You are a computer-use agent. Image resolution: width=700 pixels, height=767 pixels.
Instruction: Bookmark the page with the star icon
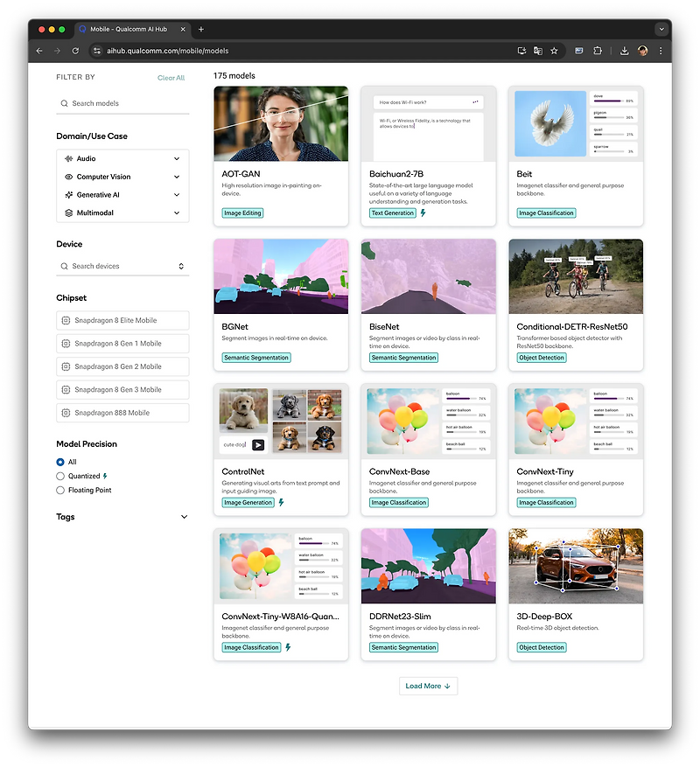point(555,51)
